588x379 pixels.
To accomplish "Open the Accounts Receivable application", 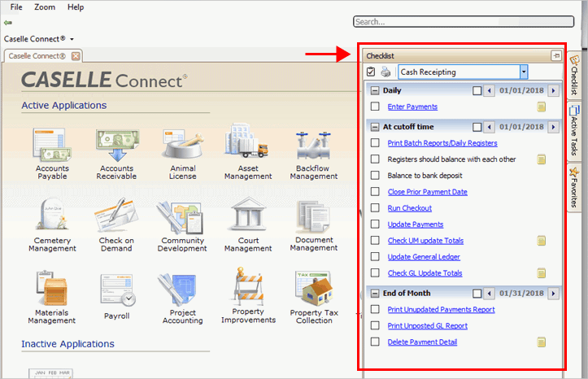I will coord(116,154).
